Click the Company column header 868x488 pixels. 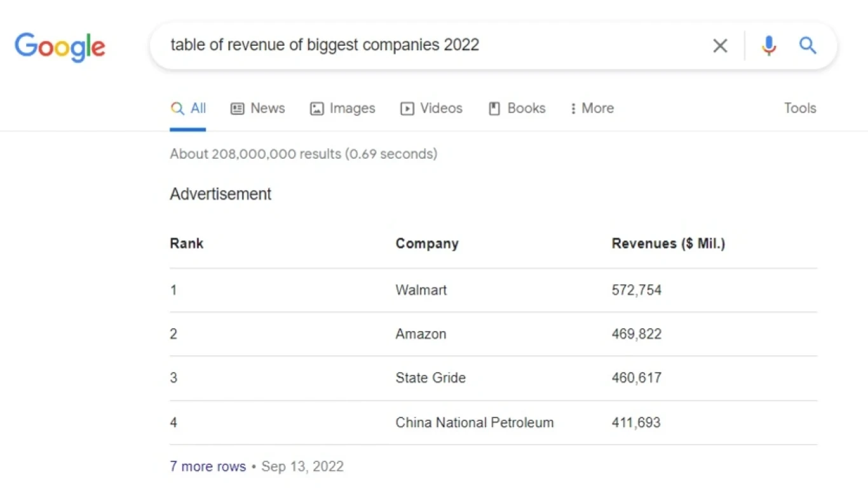427,244
